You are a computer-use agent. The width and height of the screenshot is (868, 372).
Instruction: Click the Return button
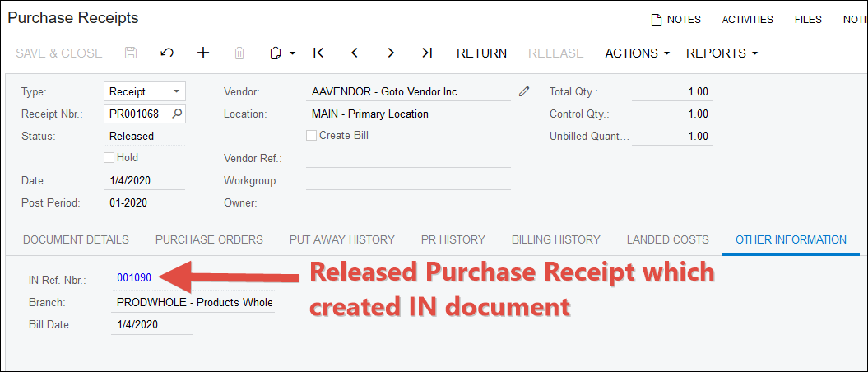[x=481, y=53]
